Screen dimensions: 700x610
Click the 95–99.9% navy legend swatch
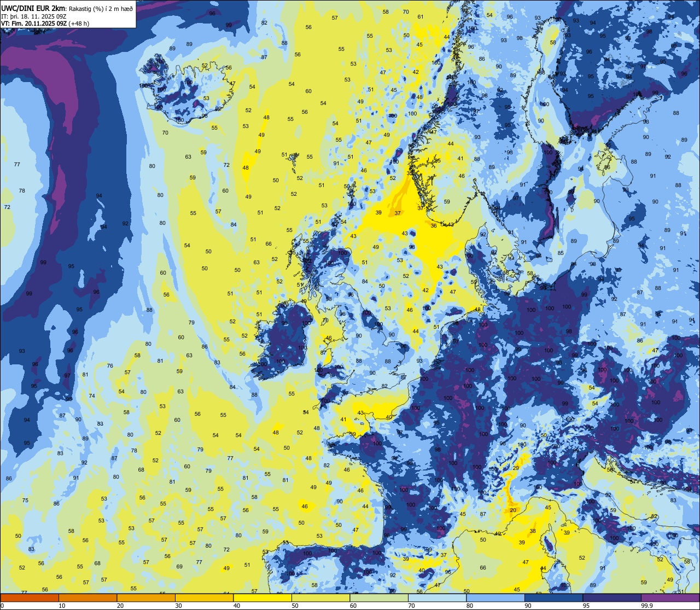point(612,598)
